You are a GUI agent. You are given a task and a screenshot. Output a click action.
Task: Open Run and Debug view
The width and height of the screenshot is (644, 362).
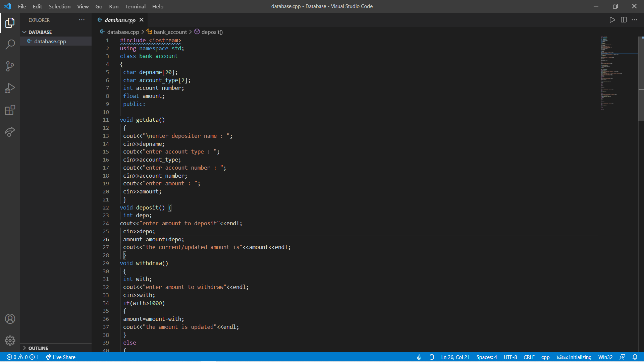coord(10,88)
